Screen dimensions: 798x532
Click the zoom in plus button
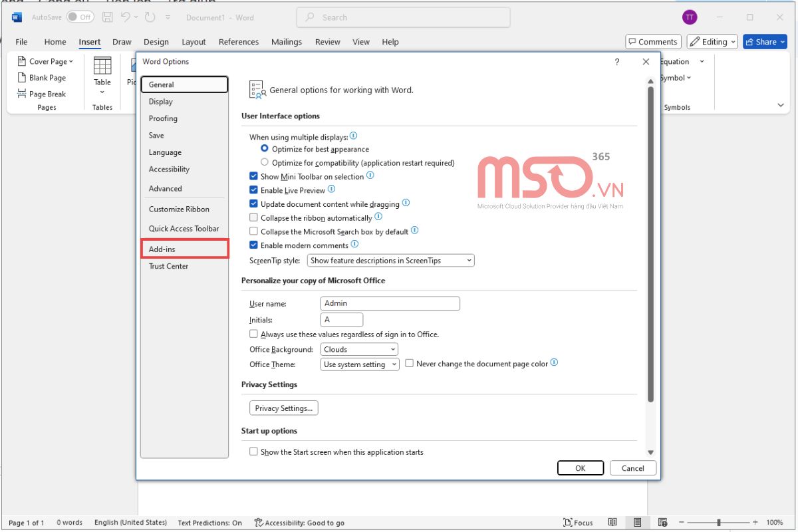pyautogui.click(x=756, y=523)
